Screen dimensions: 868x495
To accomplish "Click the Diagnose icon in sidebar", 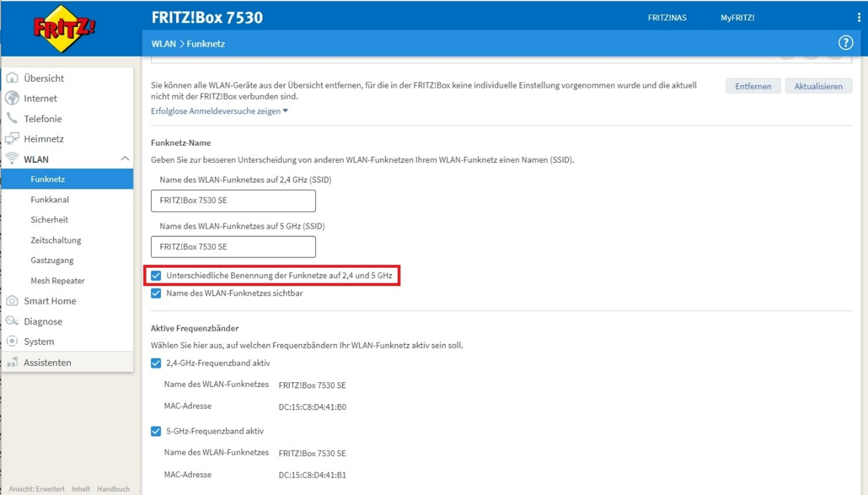I will [x=12, y=321].
